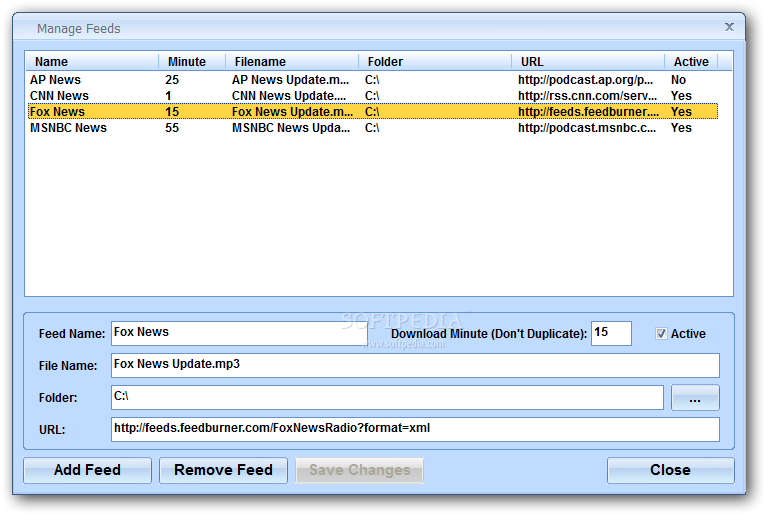Click the URL column header
Viewport: 766px width, 515px height.
click(x=588, y=62)
